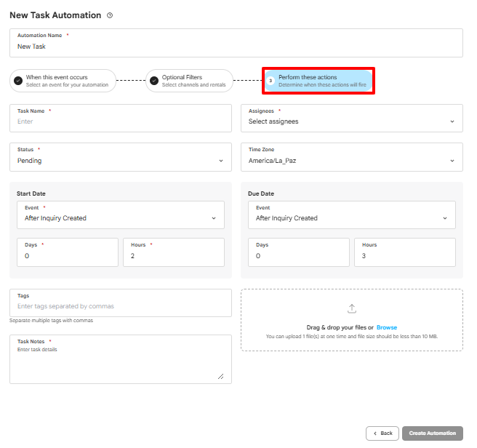Select the Perform these actions step
This screenshot has height=448, width=477.
[318, 81]
